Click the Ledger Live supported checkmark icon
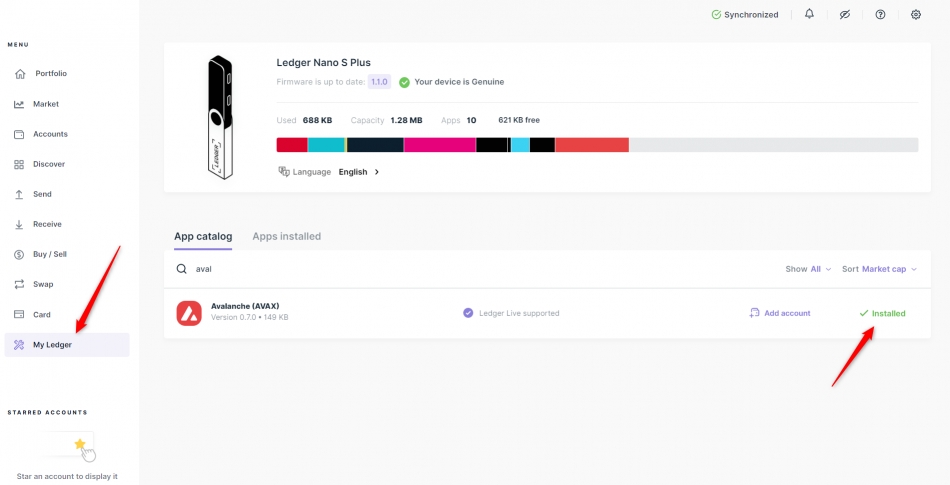950x485 pixels. (468, 313)
